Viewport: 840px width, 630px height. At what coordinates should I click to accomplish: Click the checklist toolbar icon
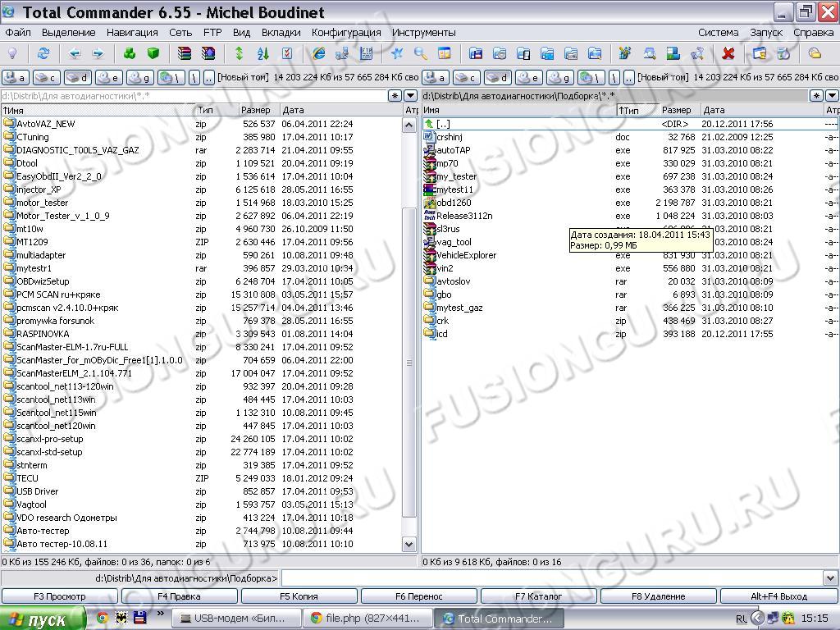(286, 53)
